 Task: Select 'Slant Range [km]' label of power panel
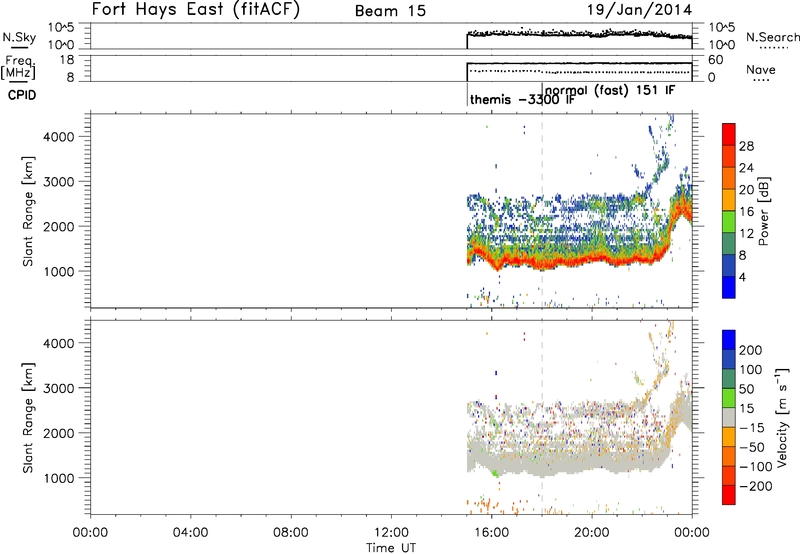pyautogui.click(x=28, y=211)
